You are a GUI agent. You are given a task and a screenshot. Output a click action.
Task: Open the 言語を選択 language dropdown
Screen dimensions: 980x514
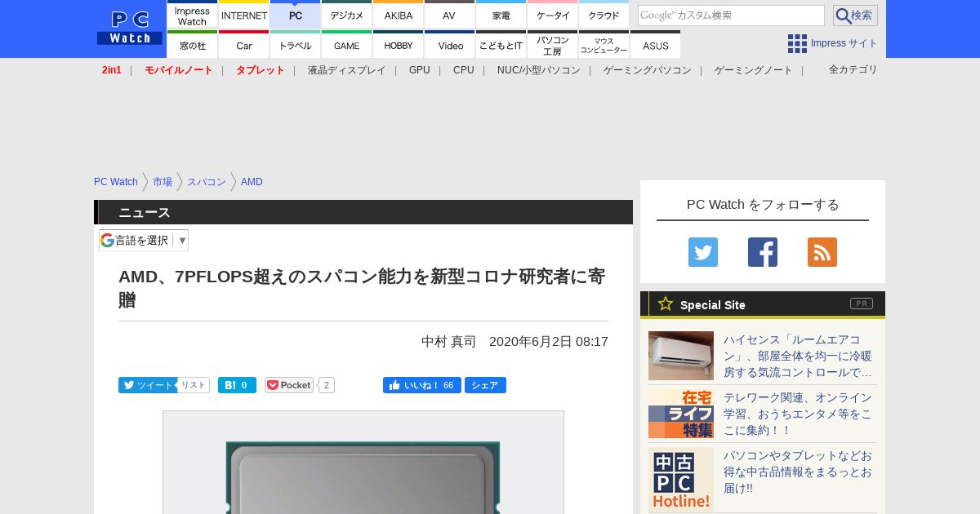[144, 240]
